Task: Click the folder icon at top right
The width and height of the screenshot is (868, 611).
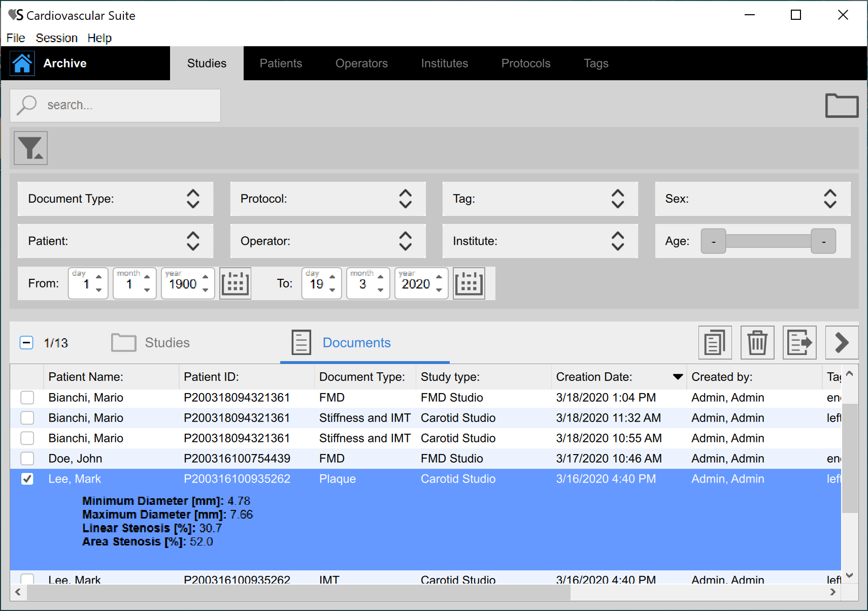Action: (841, 106)
